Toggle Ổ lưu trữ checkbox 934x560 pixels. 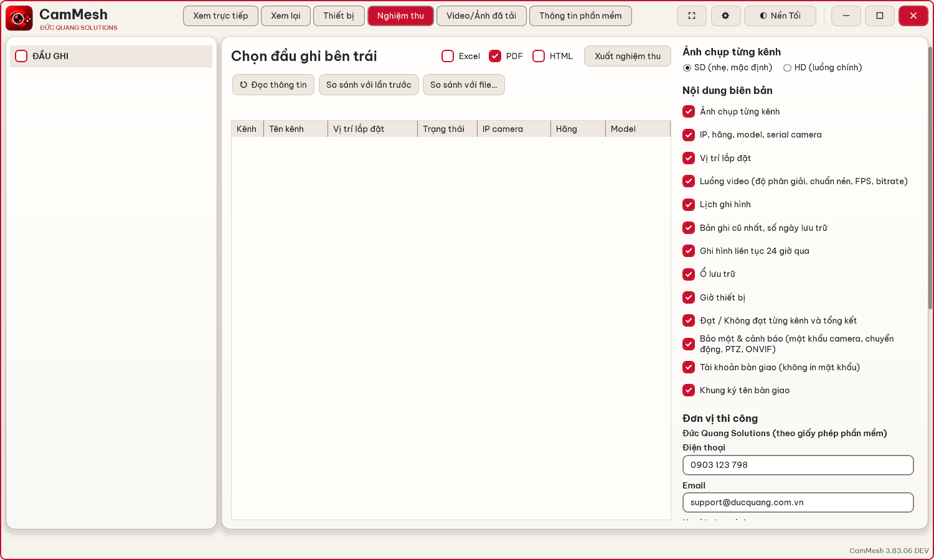click(689, 274)
